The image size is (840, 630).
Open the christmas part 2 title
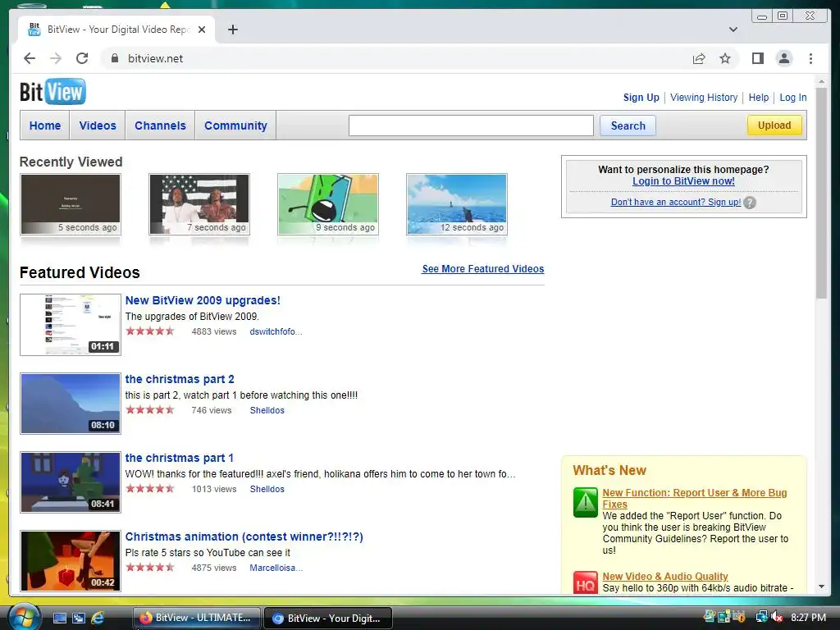(180, 379)
